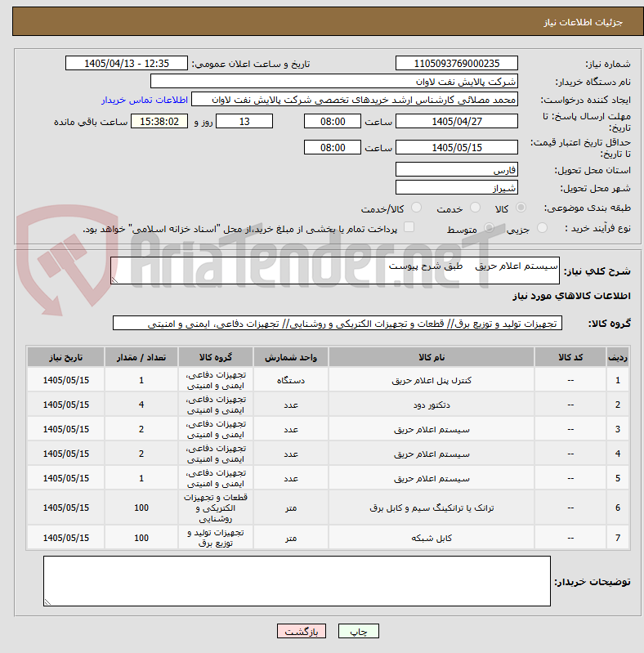Click the announcement date field 1405/04/13 - 12:35
Image resolution: width=644 pixels, height=653 pixels.
coord(127,63)
